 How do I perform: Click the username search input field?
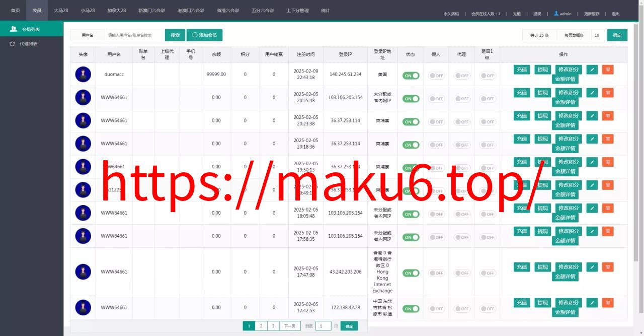(135, 35)
